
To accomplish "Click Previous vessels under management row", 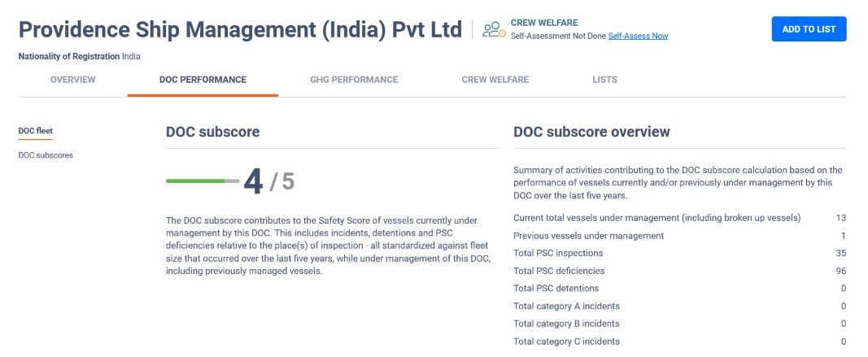I will point(680,236).
